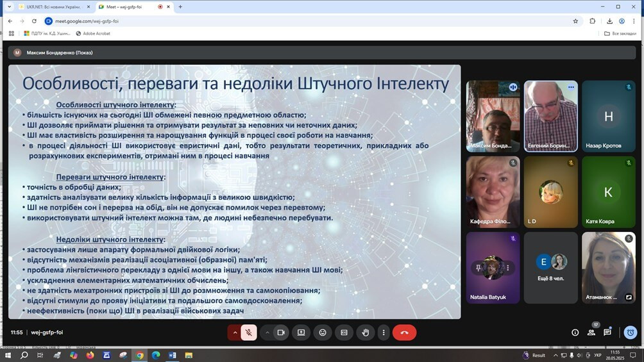This screenshot has width=644, height=362.
Task: Click the address bar with meet.google.com URL
Action: 312,21
